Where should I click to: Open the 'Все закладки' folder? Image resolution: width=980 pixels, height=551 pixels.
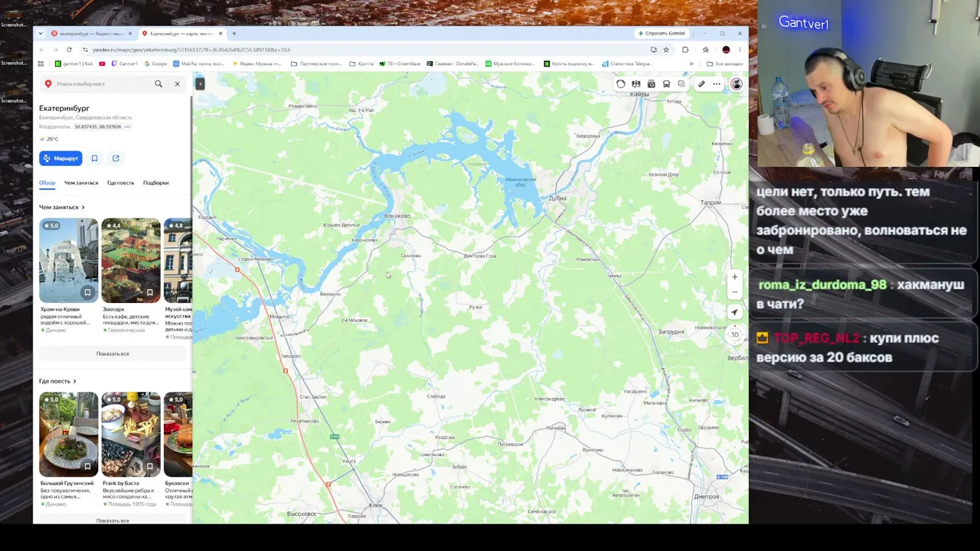point(725,64)
